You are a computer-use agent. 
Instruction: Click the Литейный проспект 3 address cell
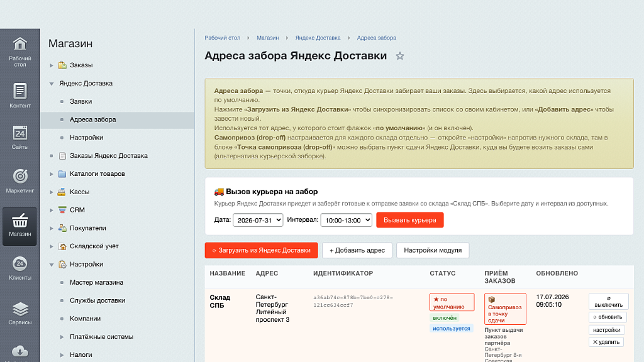(272, 308)
